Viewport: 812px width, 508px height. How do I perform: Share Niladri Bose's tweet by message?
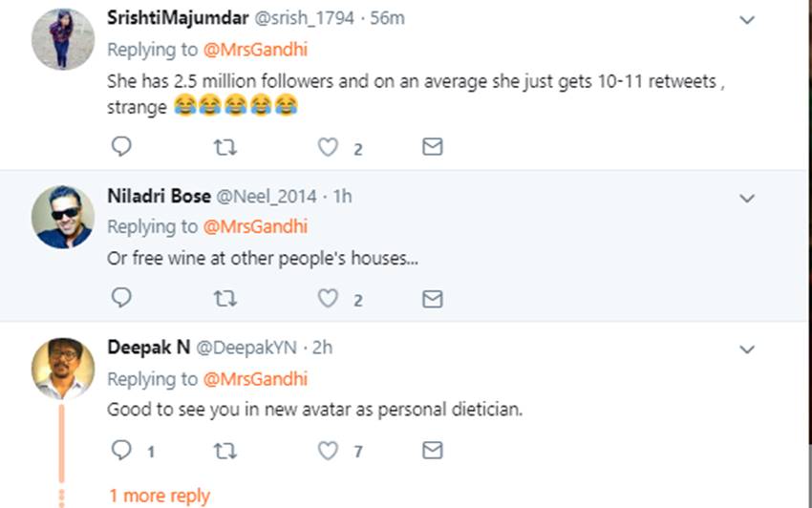tap(433, 299)
